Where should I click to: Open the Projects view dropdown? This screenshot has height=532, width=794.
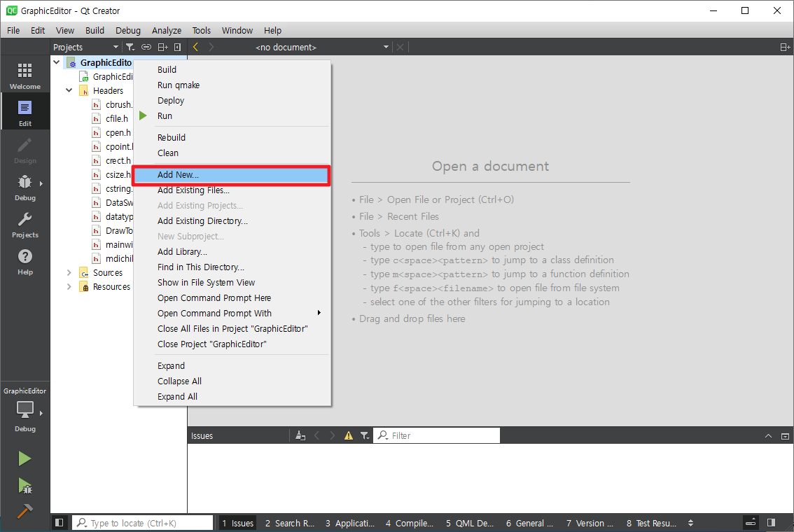coord(85,47)
